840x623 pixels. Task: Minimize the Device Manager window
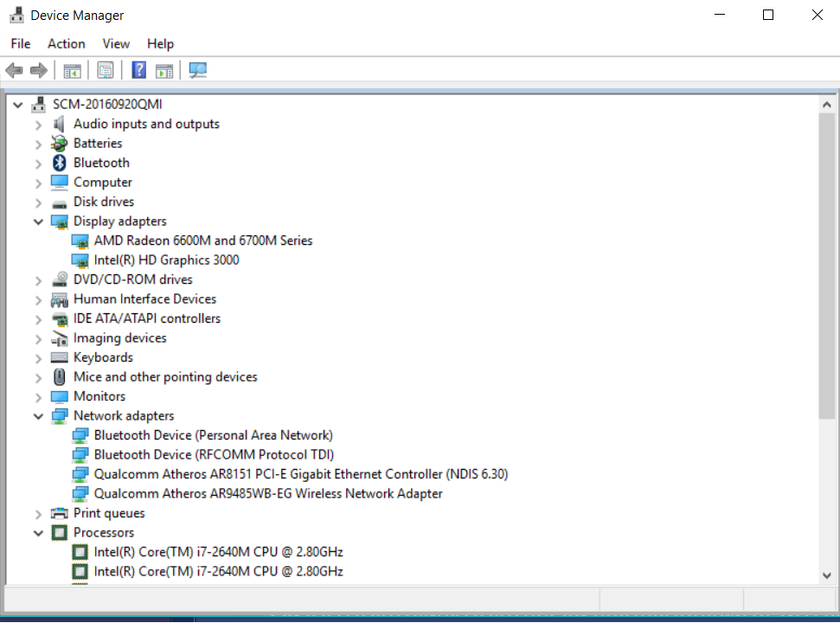720,15
